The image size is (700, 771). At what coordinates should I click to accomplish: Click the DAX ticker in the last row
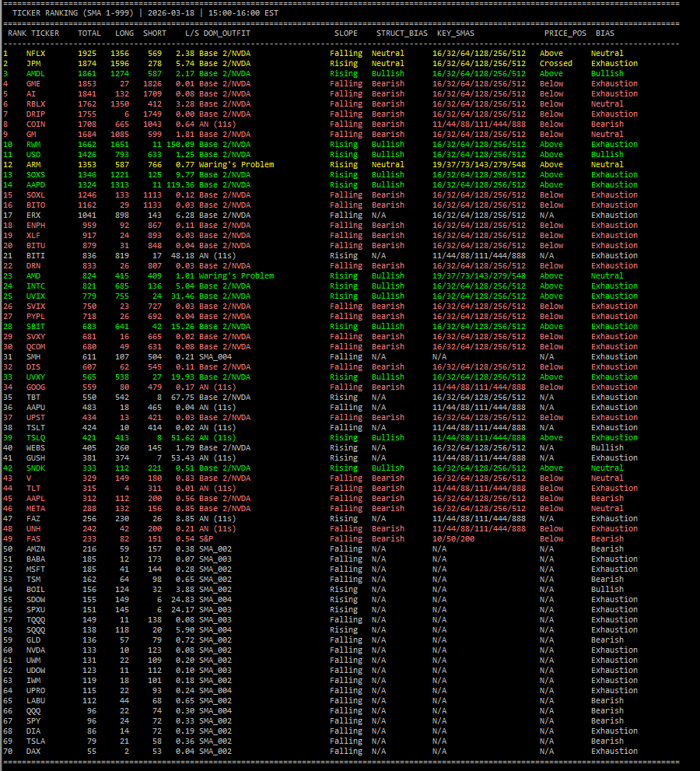(33, 752)
